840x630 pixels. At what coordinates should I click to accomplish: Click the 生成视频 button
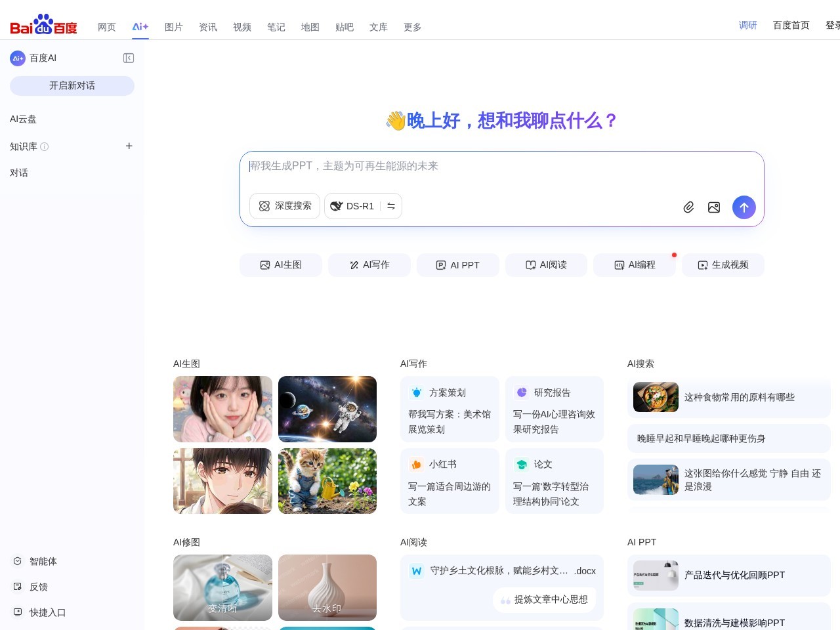[723, 265]
